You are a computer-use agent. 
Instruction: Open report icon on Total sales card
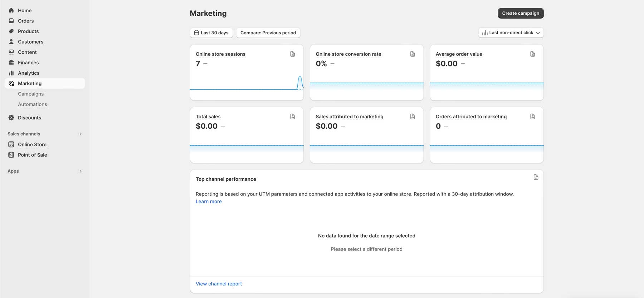click(292, 116)
